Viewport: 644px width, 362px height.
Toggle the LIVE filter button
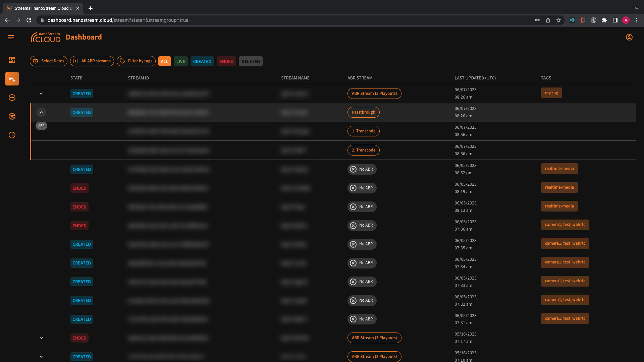coord(180,61)
